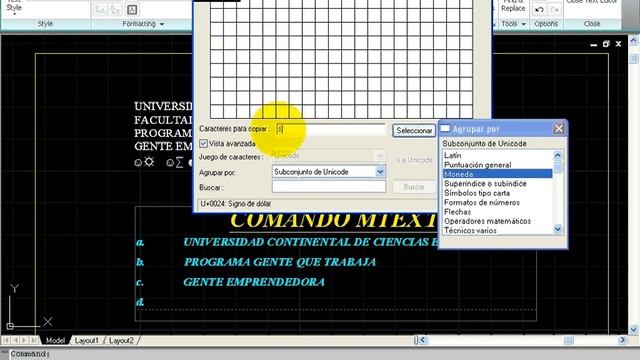This screenshot has width=640, height=360.
Task: Click next-tab navigation arrow icon
Action: coord(24,340)
